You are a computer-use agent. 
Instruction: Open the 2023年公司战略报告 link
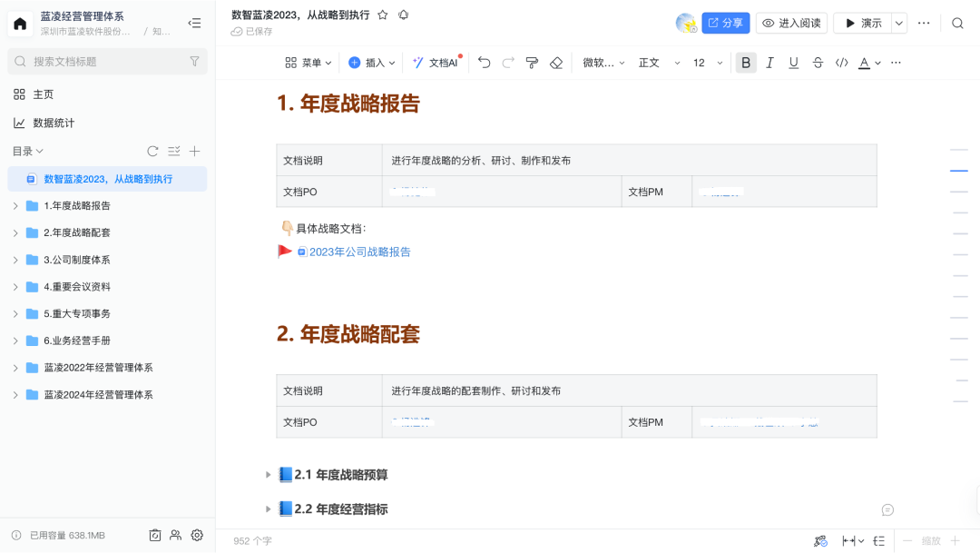click(359, 252)
